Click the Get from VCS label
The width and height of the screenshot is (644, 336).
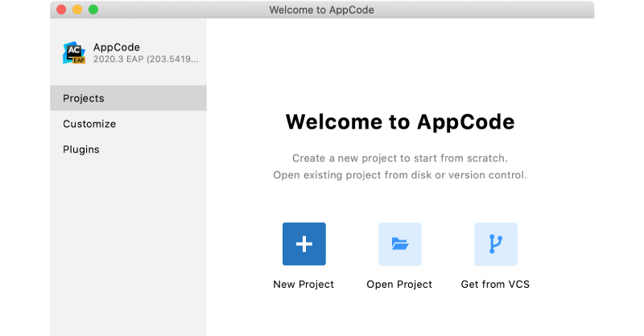495,285
